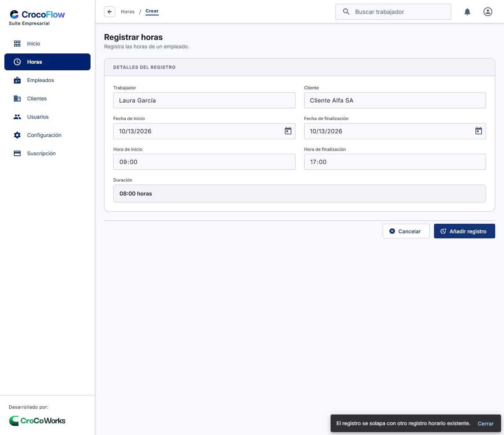The image size is (504, 435).
Task: Open the Clientes page
Action: point(47,98)
